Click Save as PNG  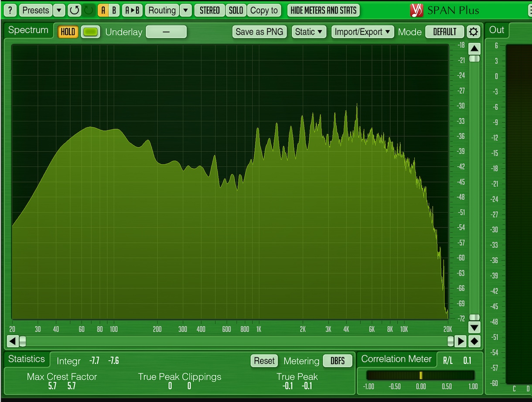coord(259,32)
